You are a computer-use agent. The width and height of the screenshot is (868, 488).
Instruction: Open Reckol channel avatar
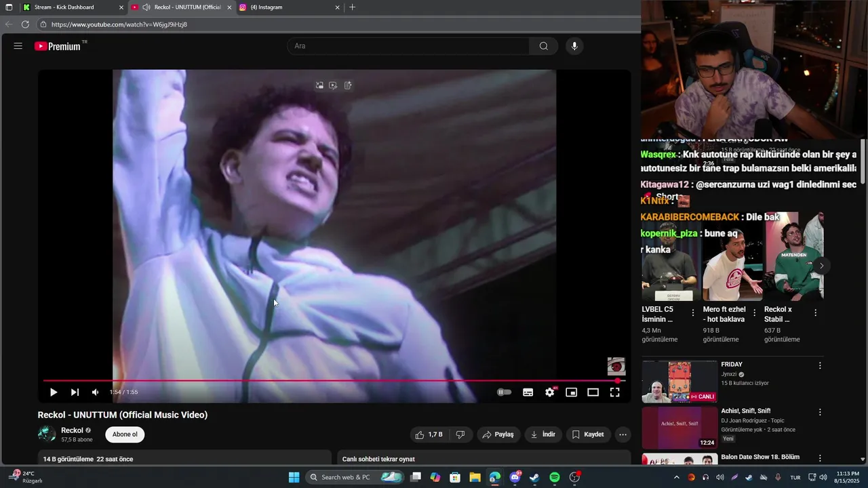(x=47, y=434)
